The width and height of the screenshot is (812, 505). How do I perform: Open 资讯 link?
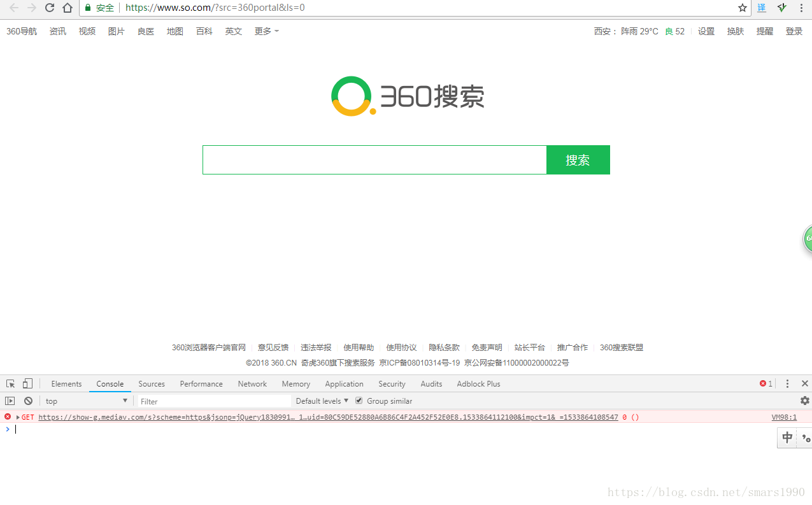point(58,31)
